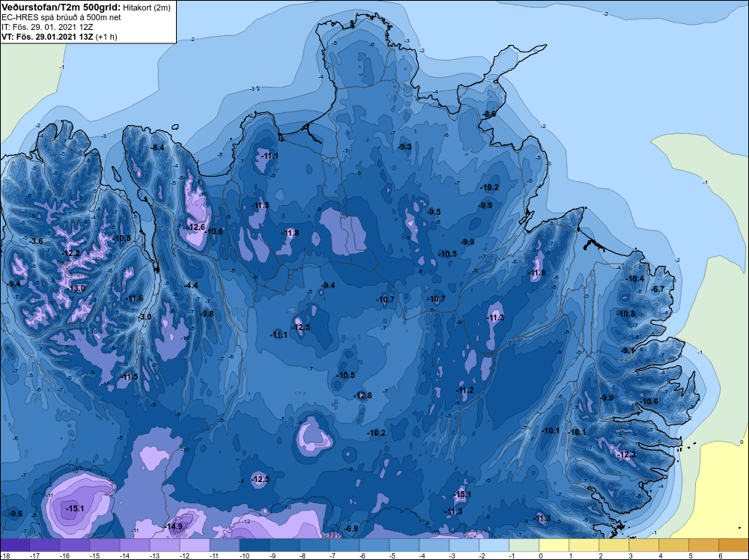Click the -12.3 temperature label
The width and height of the screenshot is (749, 560).
click(x=627, y=454)
